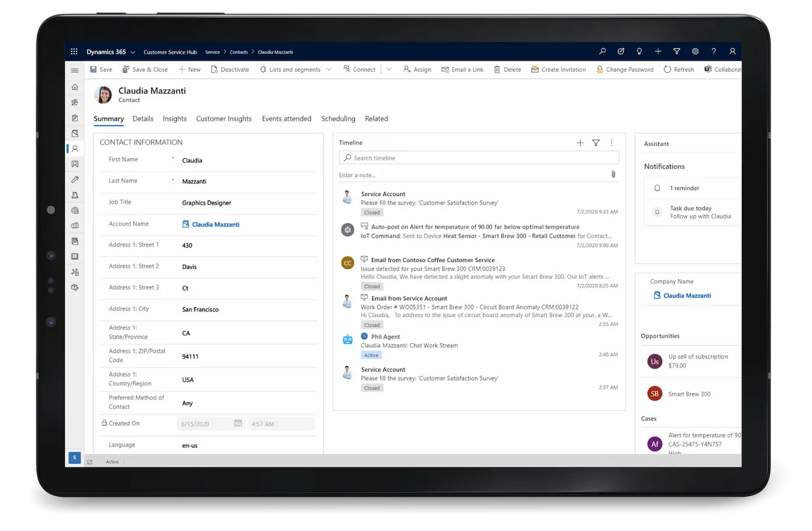Click the Collaborate Teams command

click(723, 70)
